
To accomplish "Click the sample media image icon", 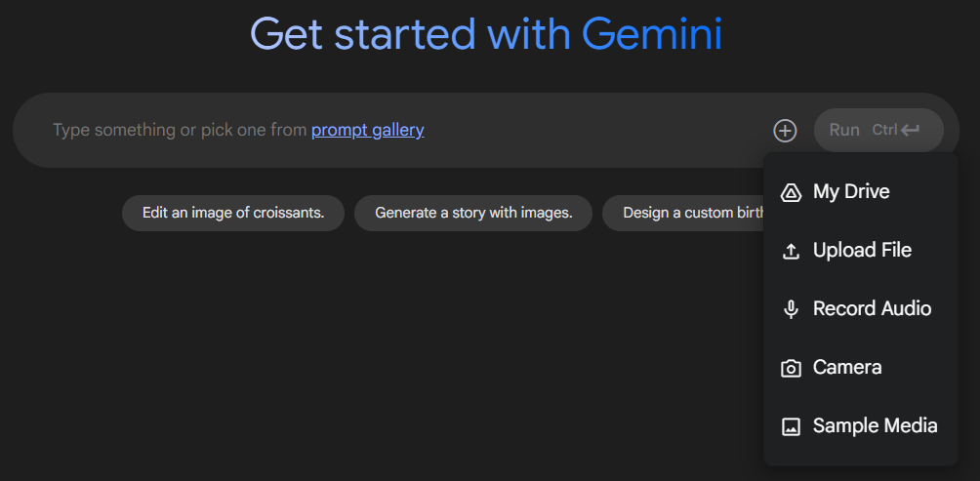I will 791,426.
